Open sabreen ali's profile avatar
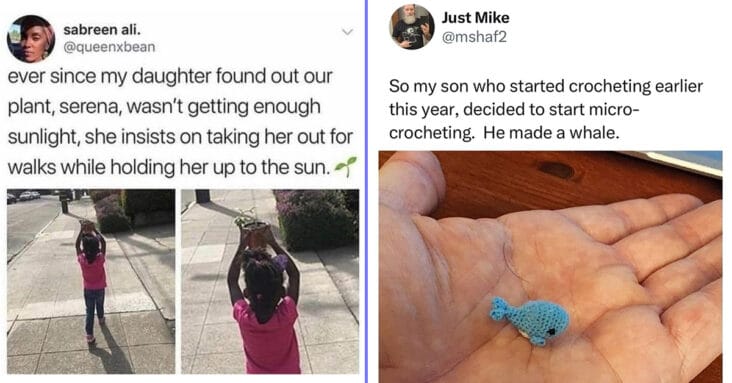Image resolution: width=732 pixels, height=383 pixels. [x=31, y=39]
